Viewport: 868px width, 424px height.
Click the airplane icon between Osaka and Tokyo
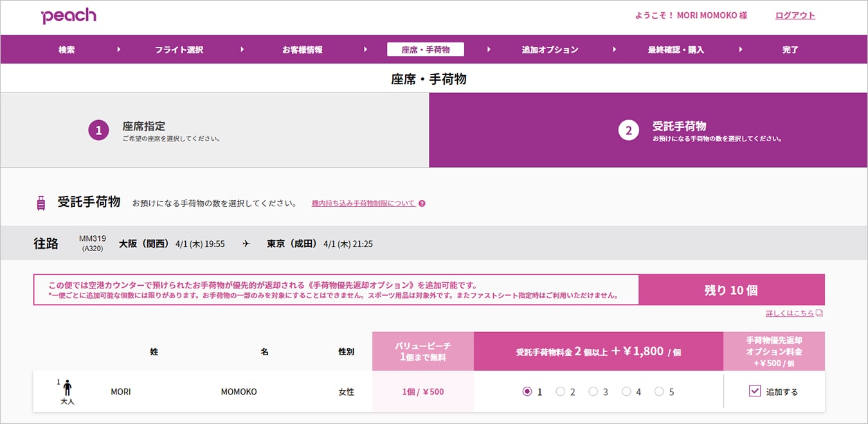[246, 244]
